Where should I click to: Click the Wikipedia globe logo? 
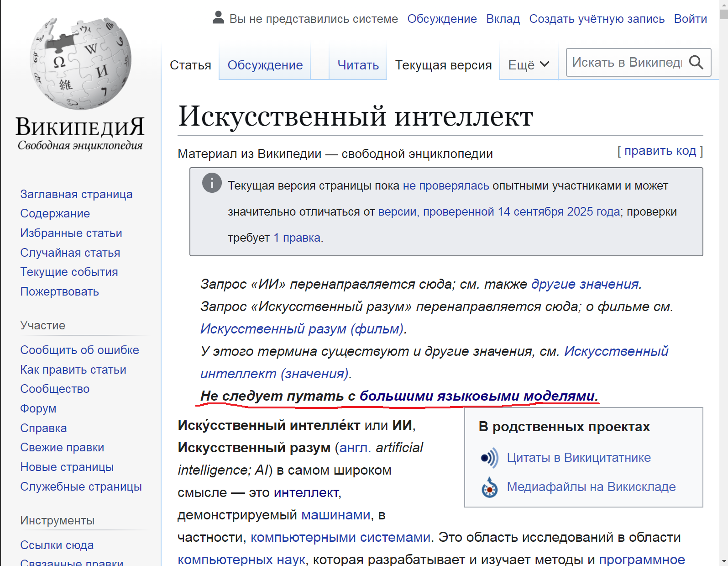[x=80, y=63]
